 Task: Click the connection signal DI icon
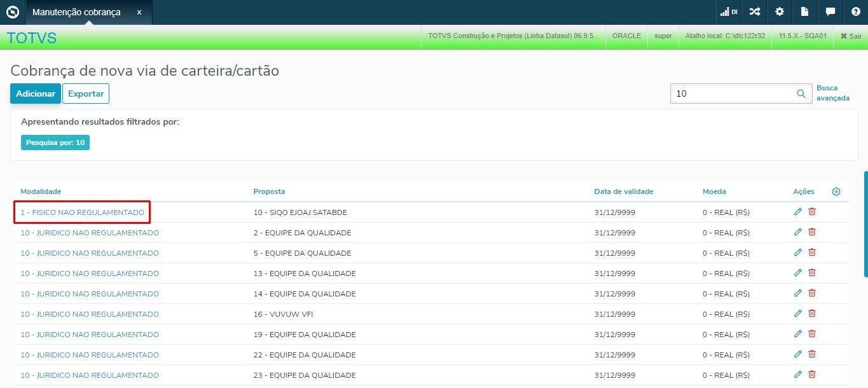click(729, 11)
